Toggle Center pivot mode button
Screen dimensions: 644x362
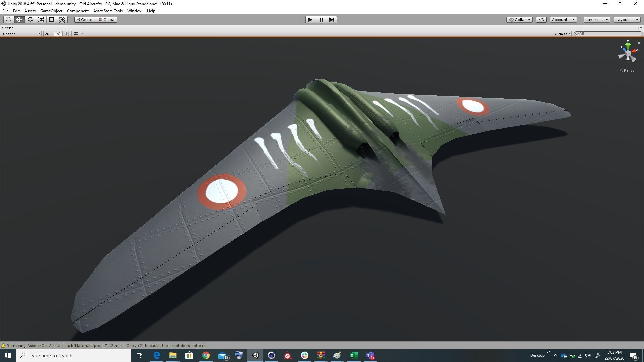(x=85, y=20)
